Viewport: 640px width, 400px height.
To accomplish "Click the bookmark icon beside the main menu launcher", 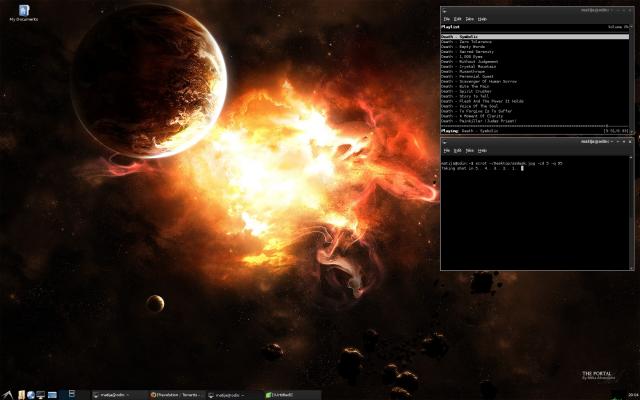I will tap(19, 394).
